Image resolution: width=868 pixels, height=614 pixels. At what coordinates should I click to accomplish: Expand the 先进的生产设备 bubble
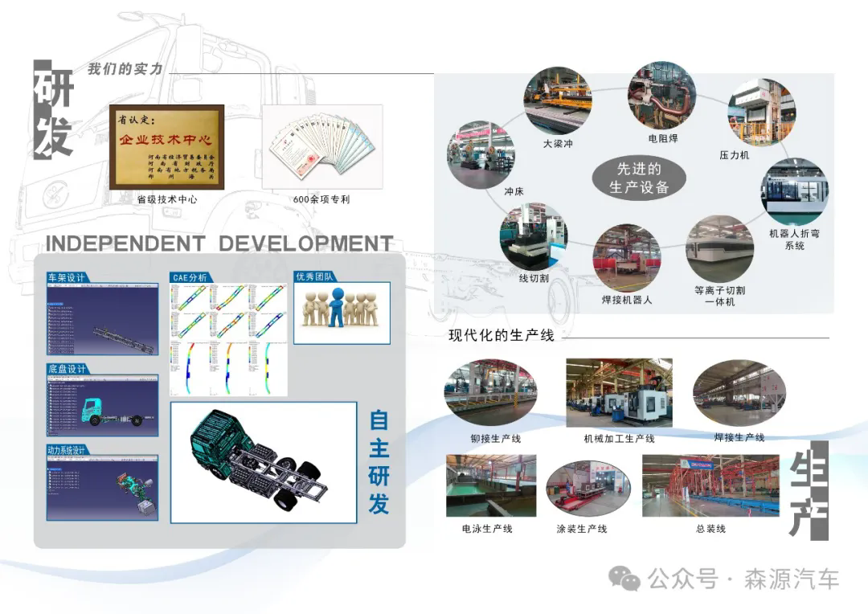(x=637, y=177)
